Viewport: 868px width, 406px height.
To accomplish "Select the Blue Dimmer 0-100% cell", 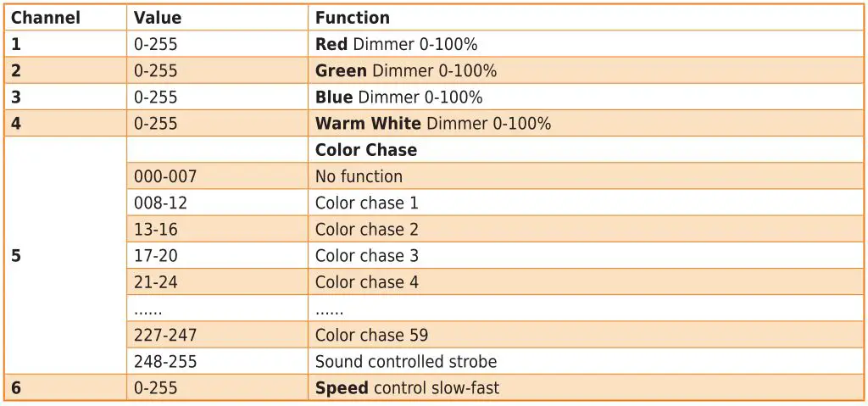I will pos(398,97).
